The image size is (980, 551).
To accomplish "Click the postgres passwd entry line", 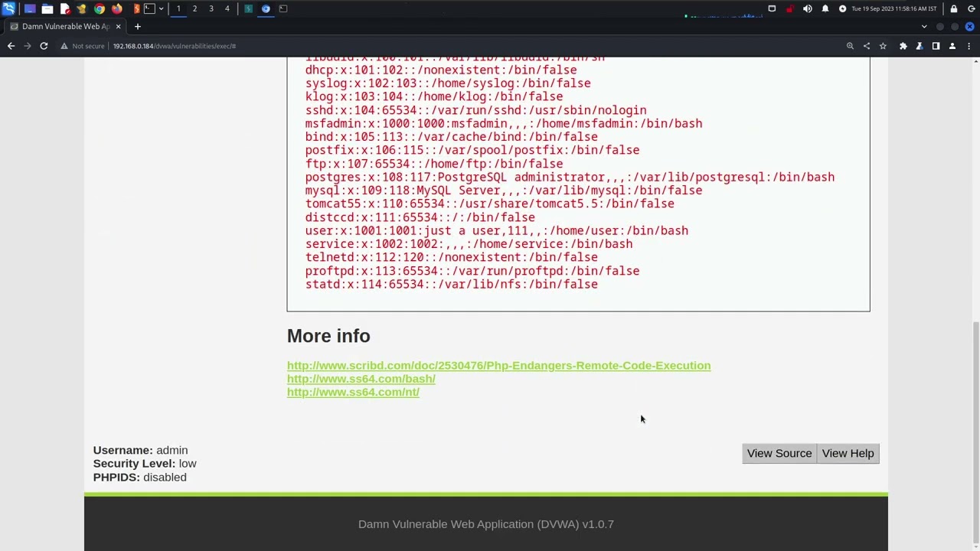I will tap(570, 177).
